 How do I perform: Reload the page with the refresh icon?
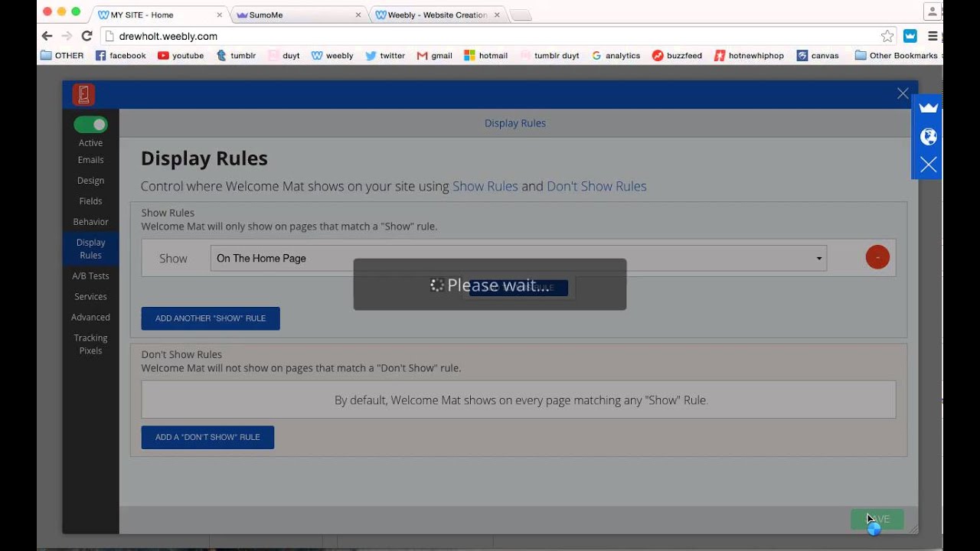[87, 36]
